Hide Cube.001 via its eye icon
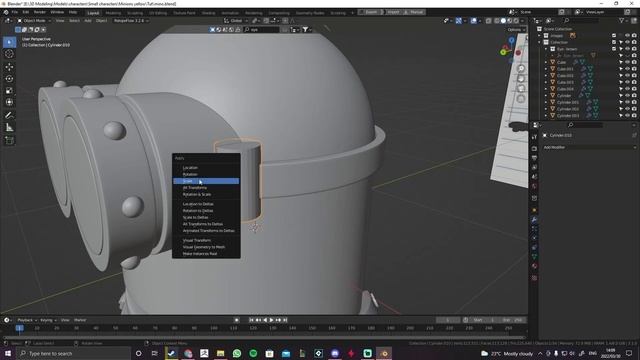 pos(627,69)
